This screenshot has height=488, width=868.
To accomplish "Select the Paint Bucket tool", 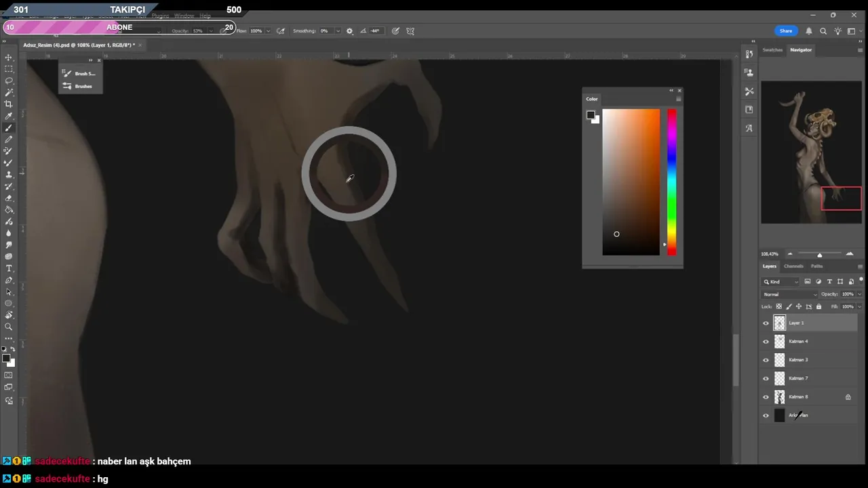I will point(9,209).
